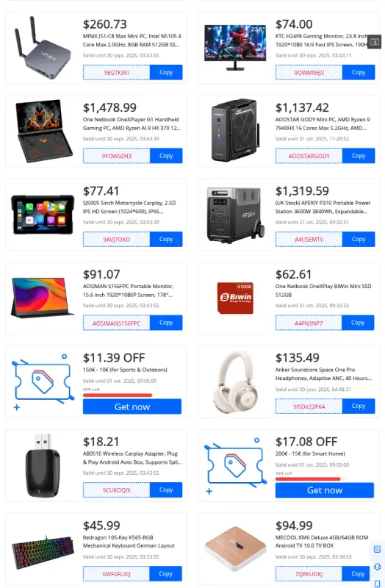Copy code AOOSTARGODY for the mini PC
This screenshot has width=385, height=588.
pyautogui.click(x=359, y=156)
